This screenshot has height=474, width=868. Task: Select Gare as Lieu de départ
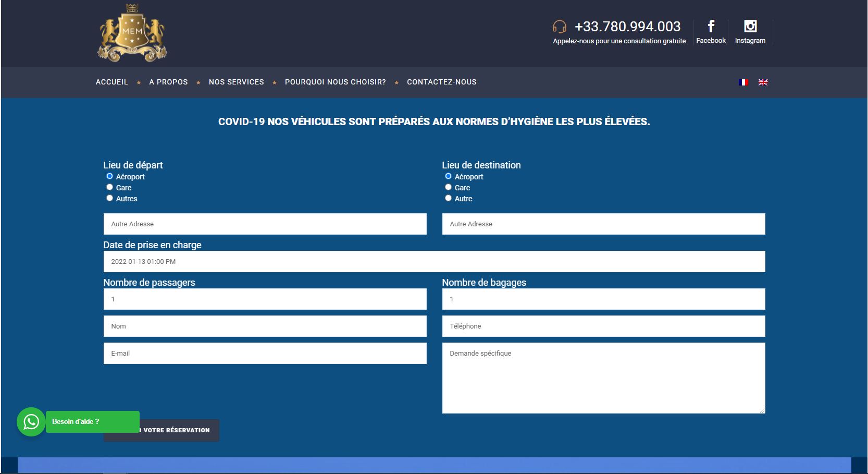[x=109, y=187]
